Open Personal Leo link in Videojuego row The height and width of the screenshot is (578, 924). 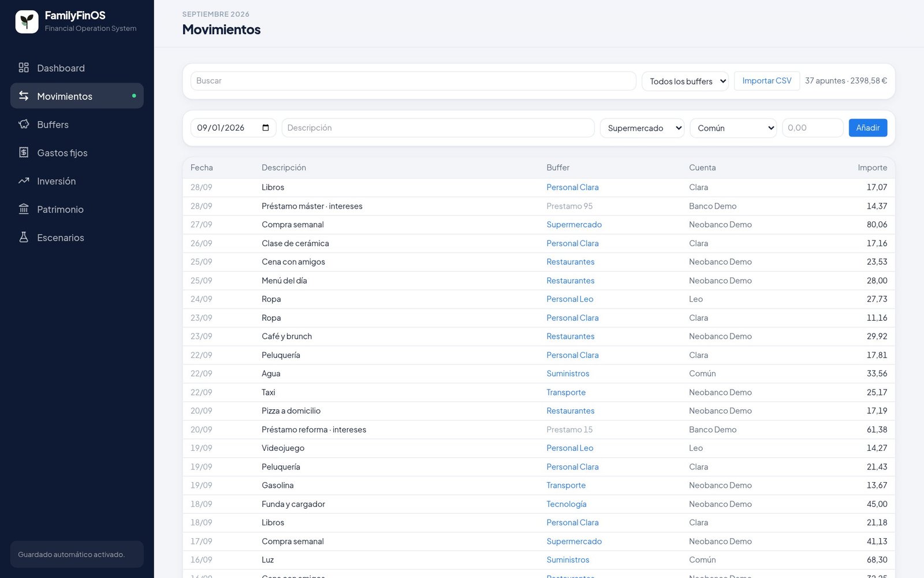[x=570, y=448]
